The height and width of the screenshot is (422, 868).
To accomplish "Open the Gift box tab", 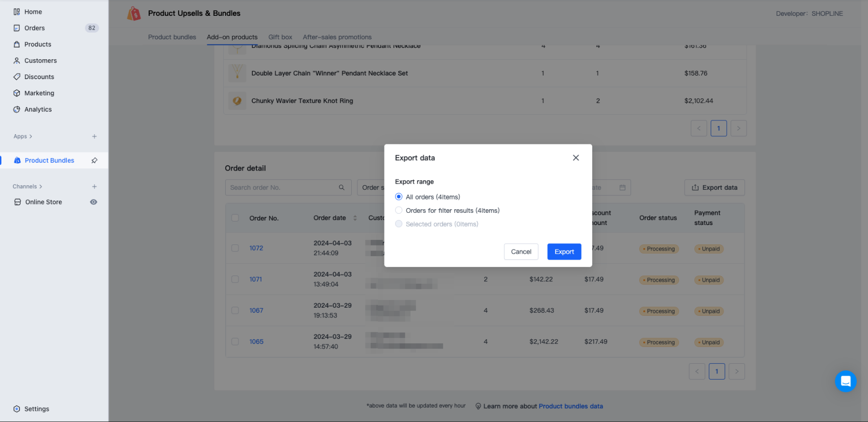I will tap(280, 37).
